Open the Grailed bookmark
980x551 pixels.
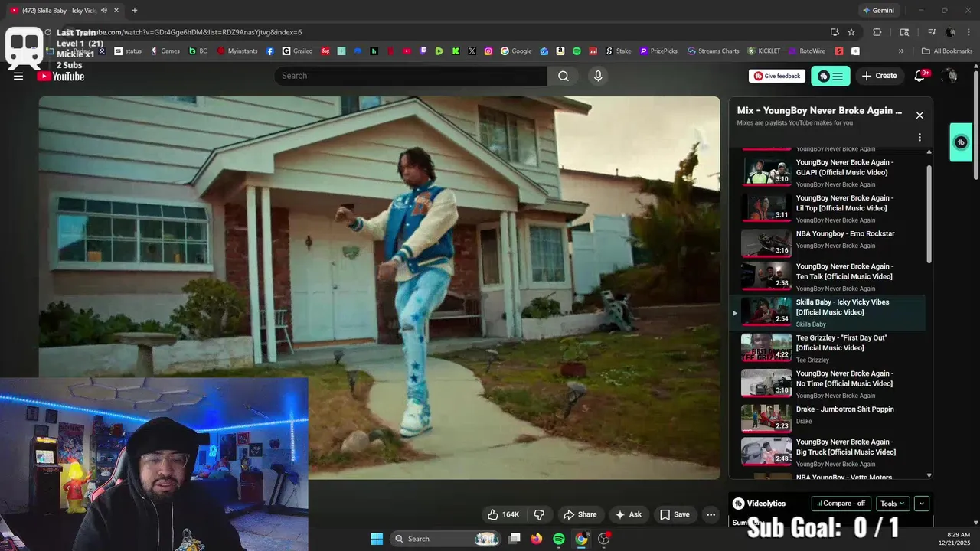pos(297,51)
